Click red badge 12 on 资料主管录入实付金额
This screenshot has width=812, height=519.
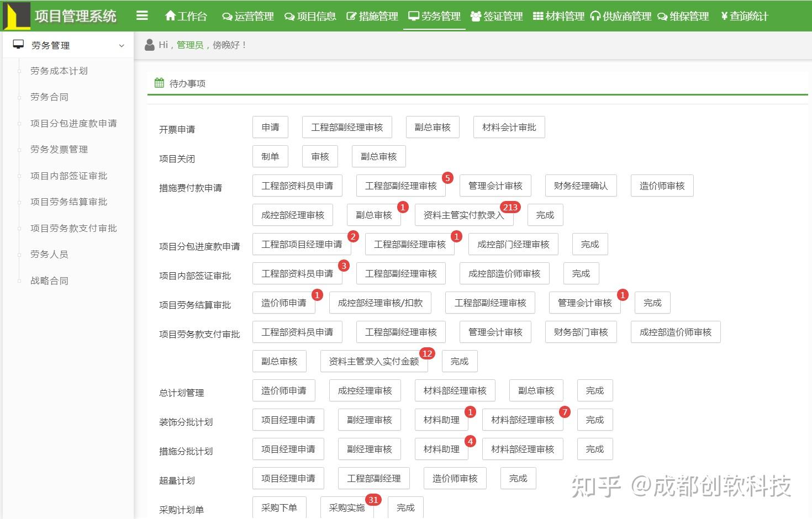pos(427,353)
